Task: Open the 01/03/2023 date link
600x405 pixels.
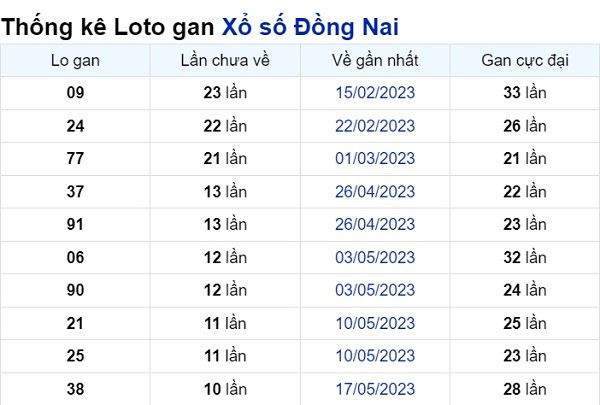Action: pos(375,158)
